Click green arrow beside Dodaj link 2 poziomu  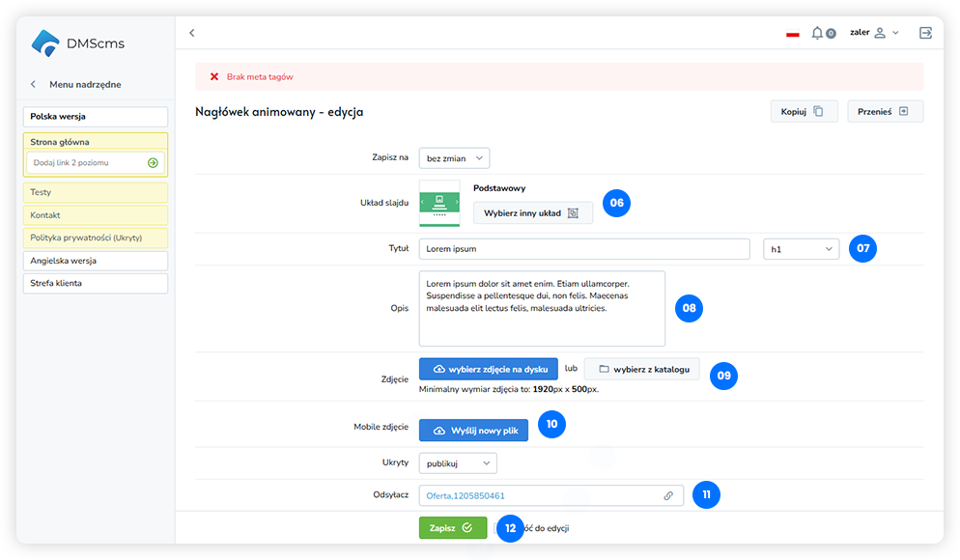click(153, 163)
